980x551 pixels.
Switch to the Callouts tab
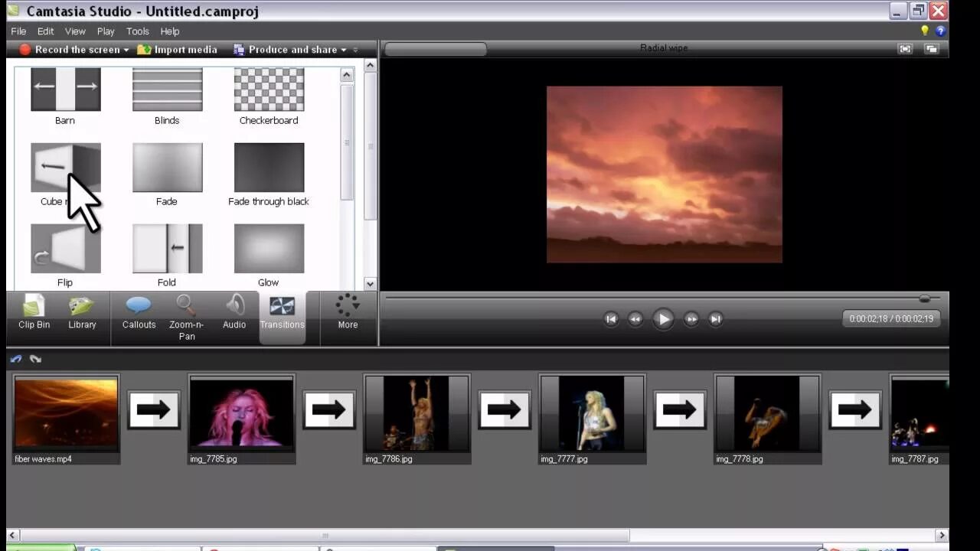coord(139,311)
